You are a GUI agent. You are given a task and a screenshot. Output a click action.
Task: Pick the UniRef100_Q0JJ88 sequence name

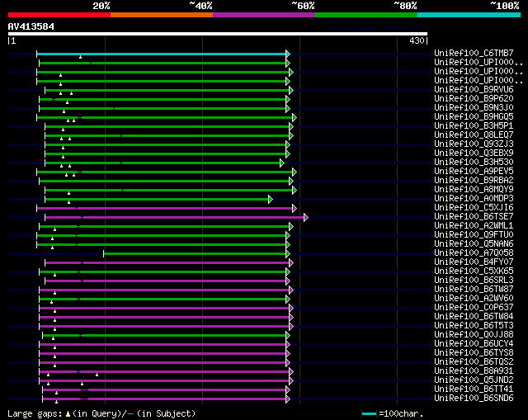(474, 335)
